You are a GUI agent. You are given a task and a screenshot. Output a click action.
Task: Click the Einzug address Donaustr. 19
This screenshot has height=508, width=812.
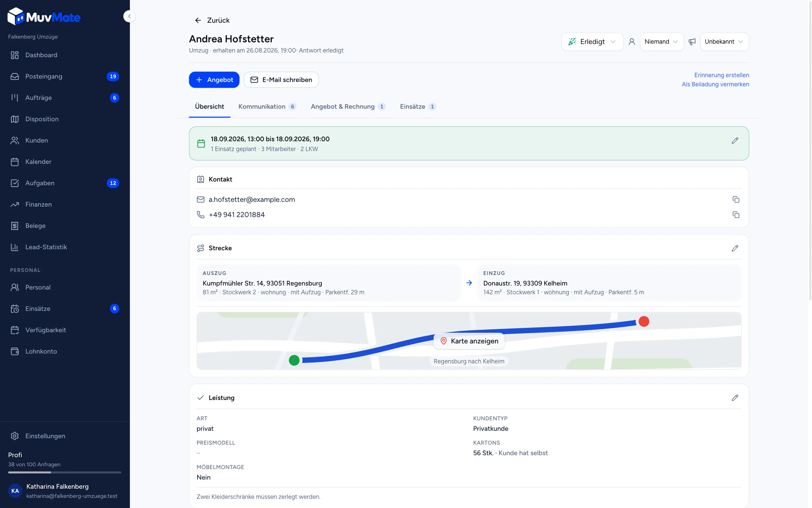525,283
